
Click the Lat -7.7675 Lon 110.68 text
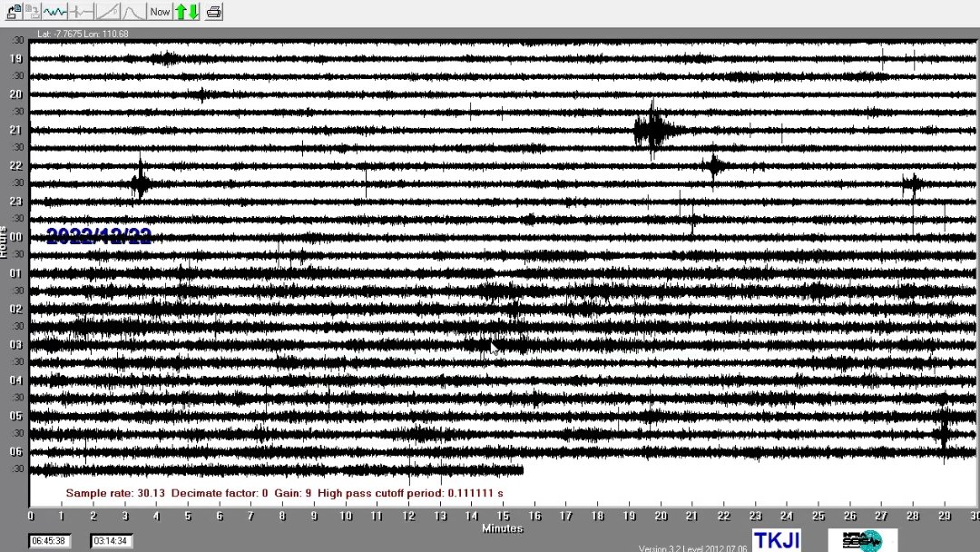pos(83,34)
